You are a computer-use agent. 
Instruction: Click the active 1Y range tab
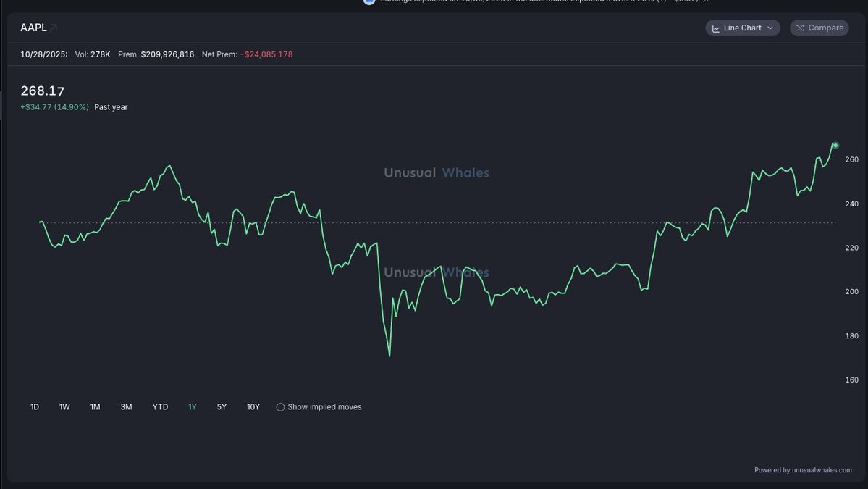coord(192,407)
